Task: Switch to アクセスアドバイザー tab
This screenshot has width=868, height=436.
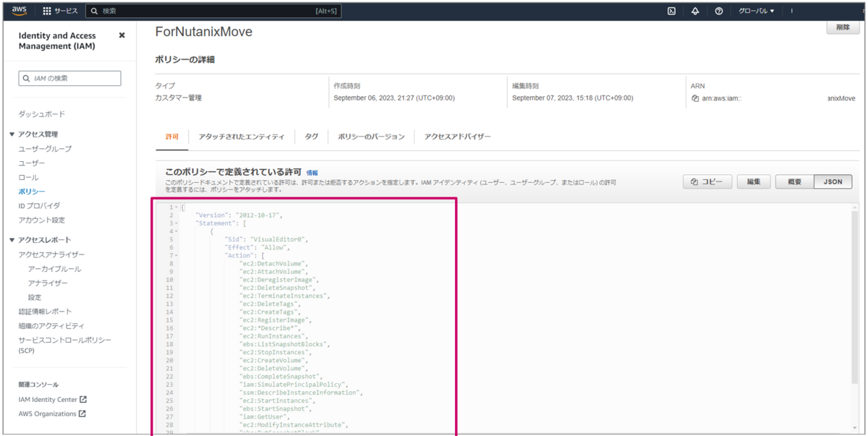Action: point(457,137)
